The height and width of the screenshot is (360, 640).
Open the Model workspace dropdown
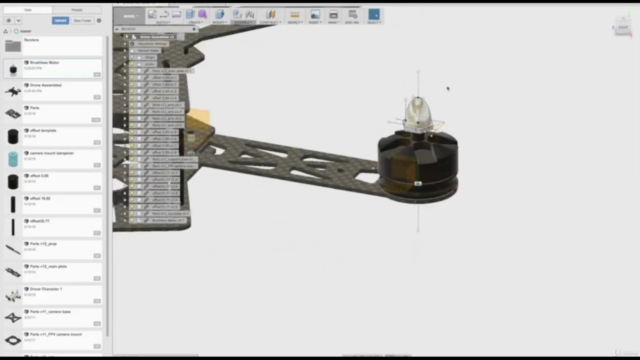tap(130, 16)
